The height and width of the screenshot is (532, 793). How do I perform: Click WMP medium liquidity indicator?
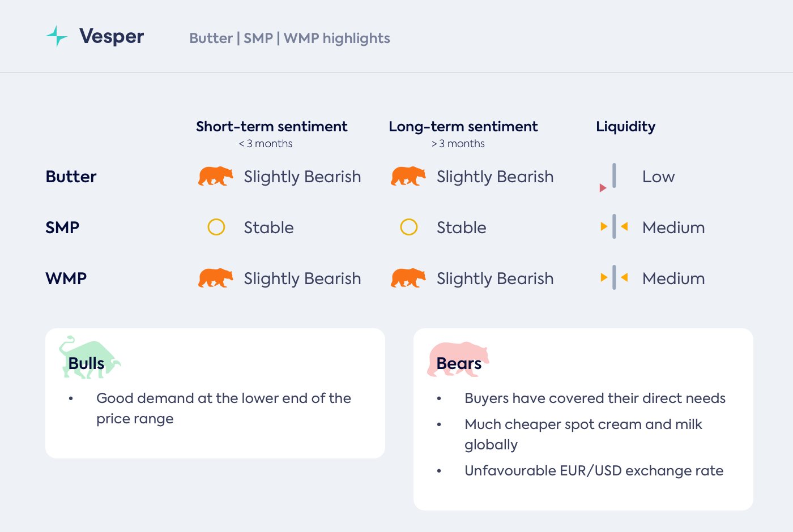(x=614, y=278)
